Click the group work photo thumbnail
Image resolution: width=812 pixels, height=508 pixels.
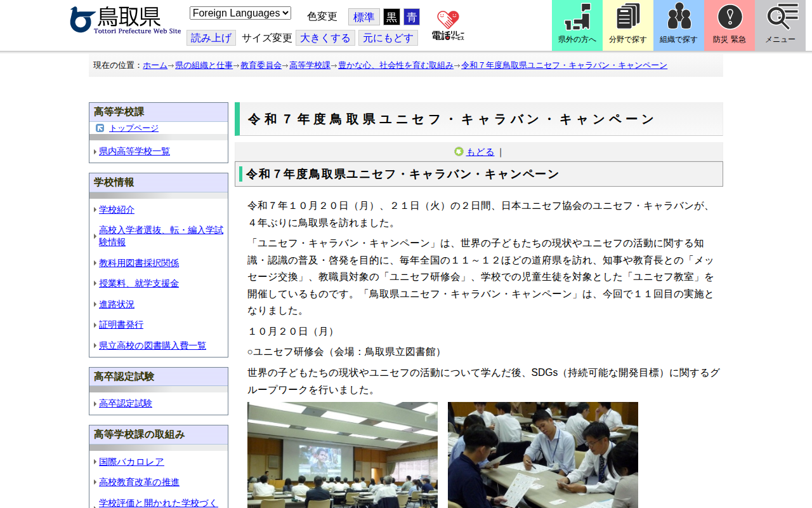click(543, 455)
